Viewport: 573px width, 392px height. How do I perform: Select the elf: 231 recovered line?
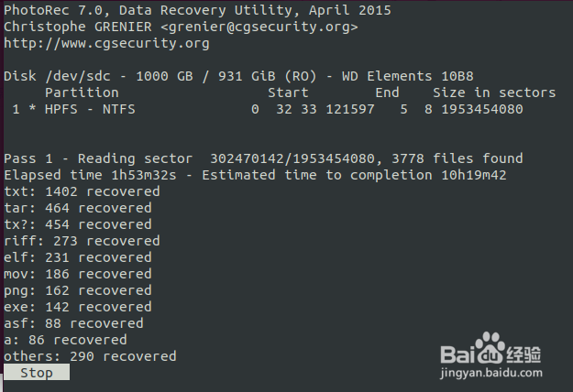78,257
